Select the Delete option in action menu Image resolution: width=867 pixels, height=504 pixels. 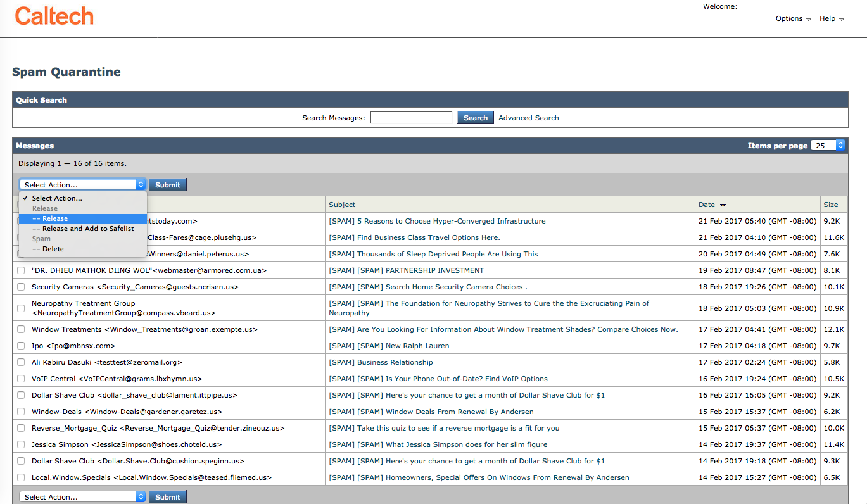click(x=53, y=249)
